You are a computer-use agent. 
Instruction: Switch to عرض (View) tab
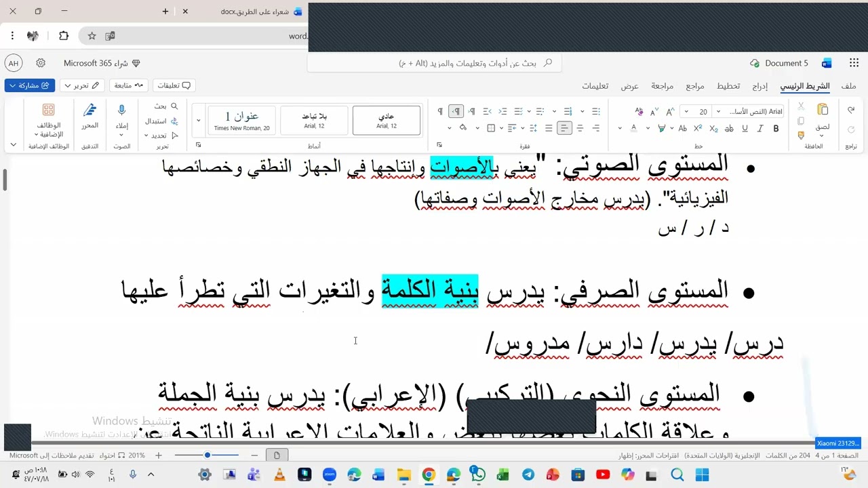coord(630,86)
